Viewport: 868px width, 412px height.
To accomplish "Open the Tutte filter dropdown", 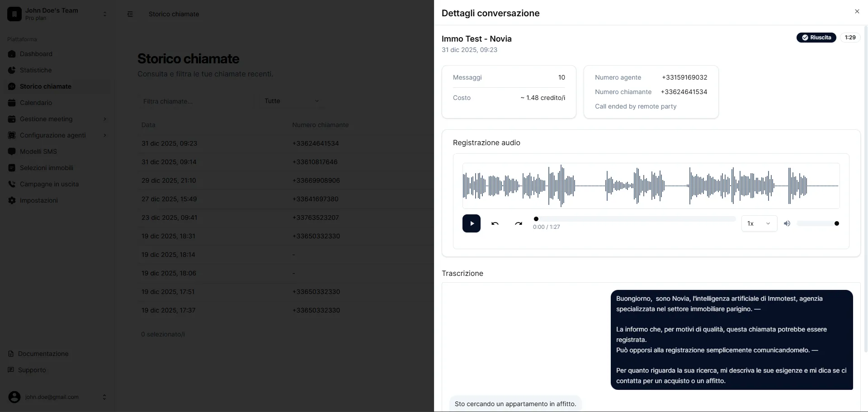I will coord(292,101).
